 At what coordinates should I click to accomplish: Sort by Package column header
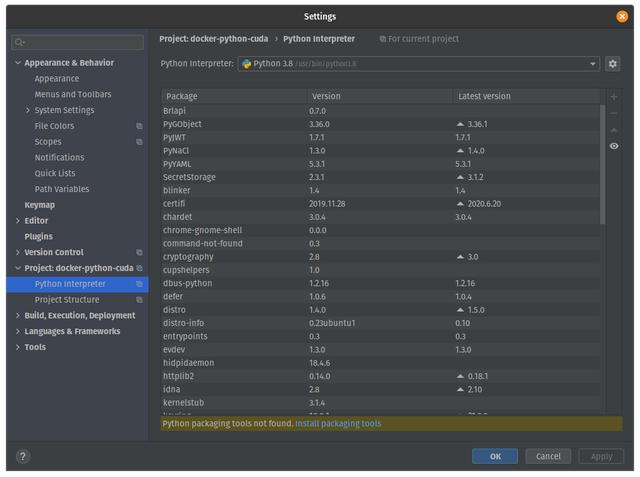click(234, 96)
